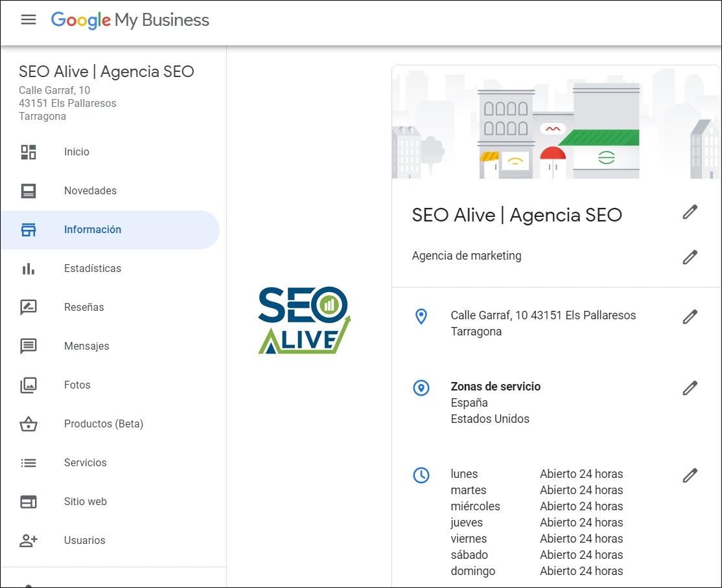This screenshot has height=588, width=722.
Task: Select Información in the sidebar
Action: [93, 229]
